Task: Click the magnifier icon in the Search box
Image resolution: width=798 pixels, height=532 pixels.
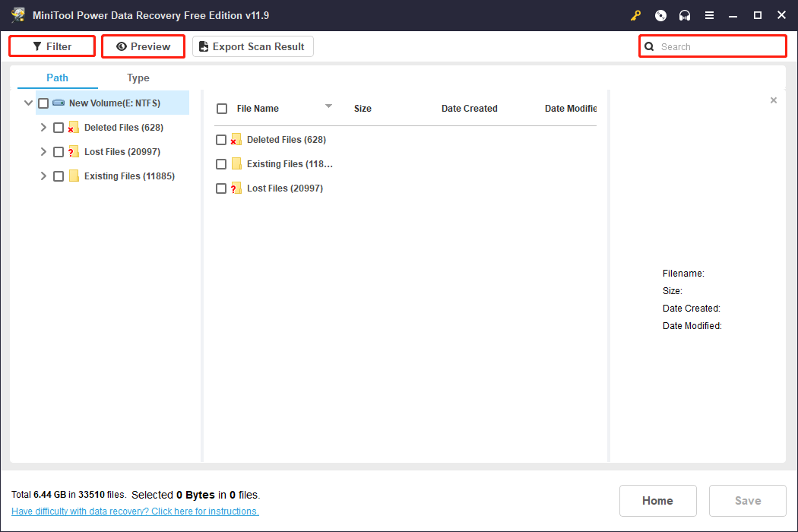Action: [649, 47]
